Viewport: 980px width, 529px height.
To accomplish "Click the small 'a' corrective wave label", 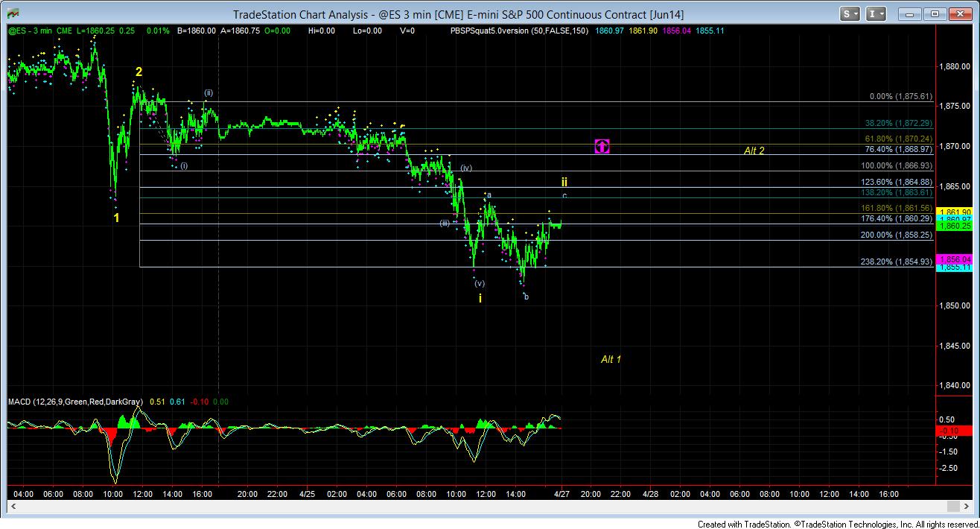I will 489,194.
